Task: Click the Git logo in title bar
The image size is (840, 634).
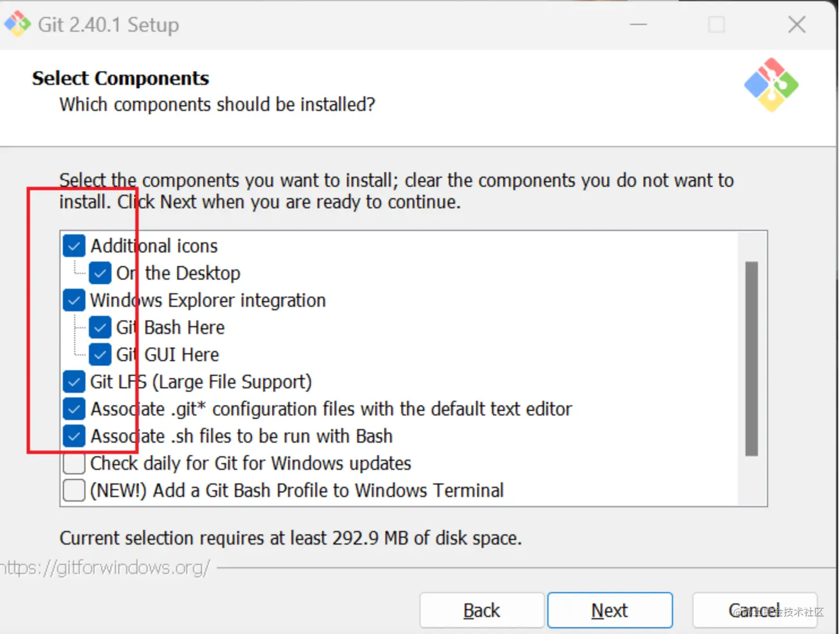Action: [18, 24]
